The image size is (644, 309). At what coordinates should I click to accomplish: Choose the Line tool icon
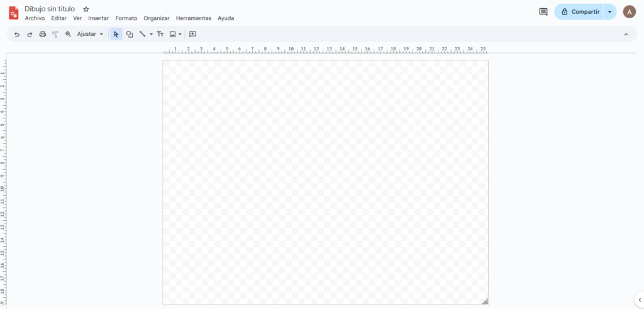tap(143, 34)
